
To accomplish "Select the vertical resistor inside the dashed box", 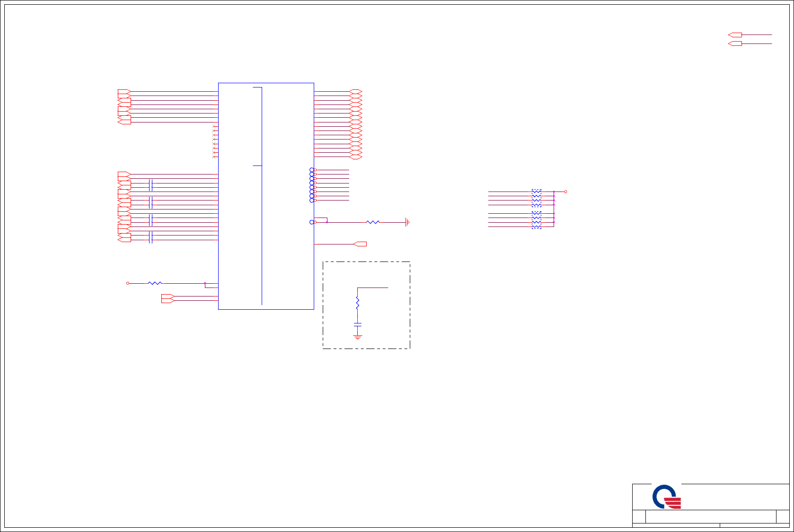I will point(357,303).
